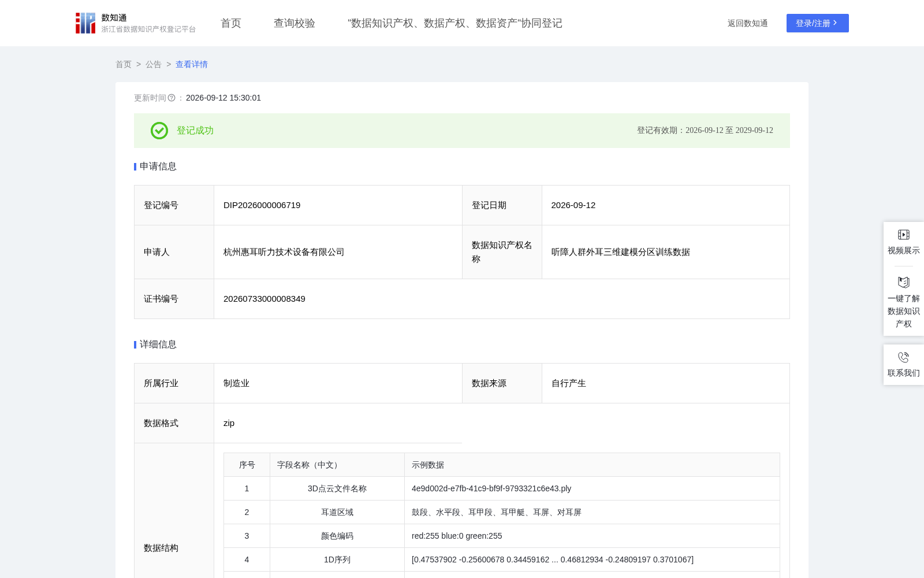Screen dimensions: 924x578
Task: Click the 3D点云文件名称 field row
Action: click(502, 488)
